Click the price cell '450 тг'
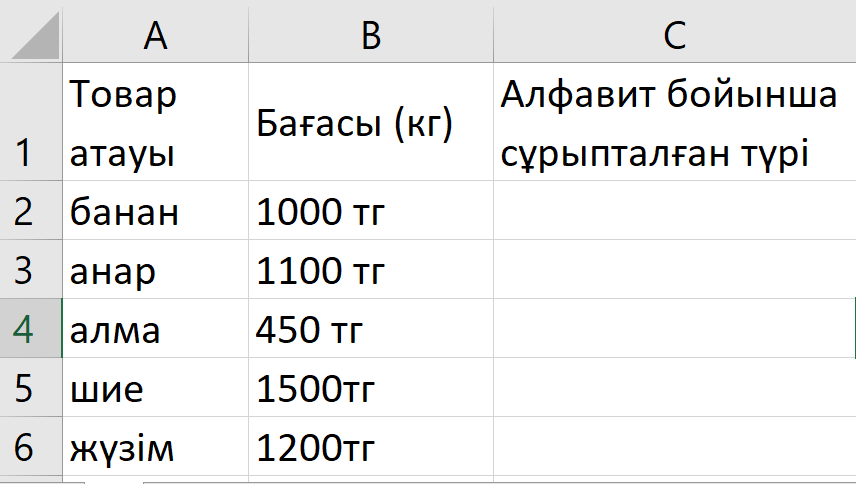The width and height of the screenshot is (856, 484). pyautogui.click(x=371, y=329)
